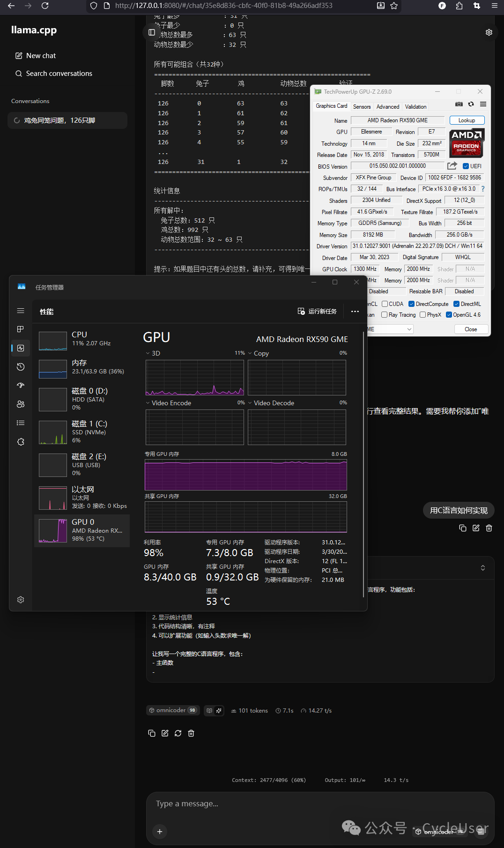
Task: Select 磁盘 1 (C:) performance entry
Action: click(x=82, y=432)
